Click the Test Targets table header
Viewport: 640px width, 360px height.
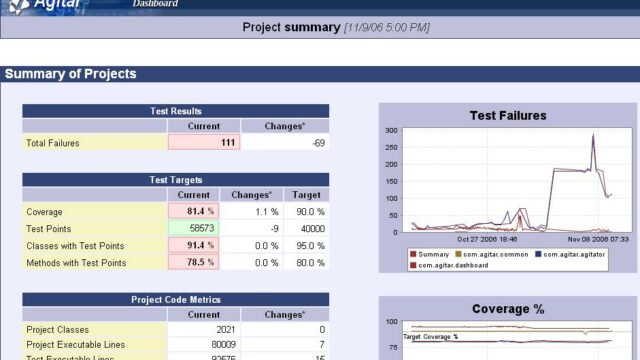(x=176, y=180)
